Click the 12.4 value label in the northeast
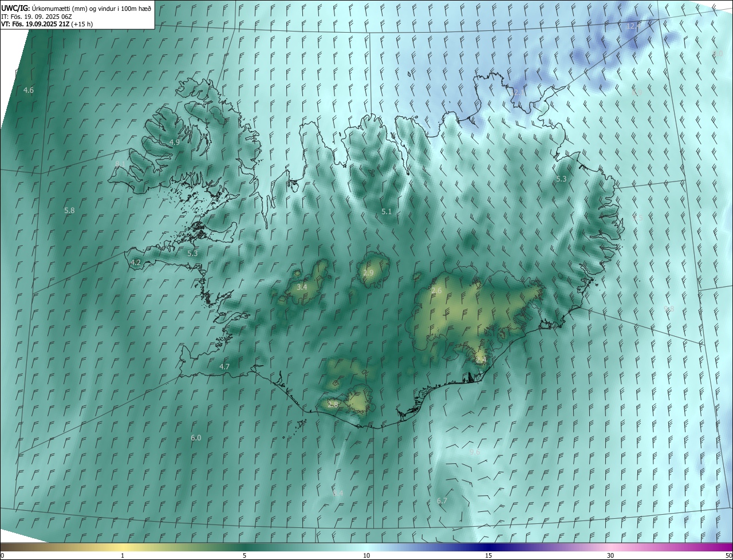The width and height of the screenshot is (733, 560). [634, 26]
